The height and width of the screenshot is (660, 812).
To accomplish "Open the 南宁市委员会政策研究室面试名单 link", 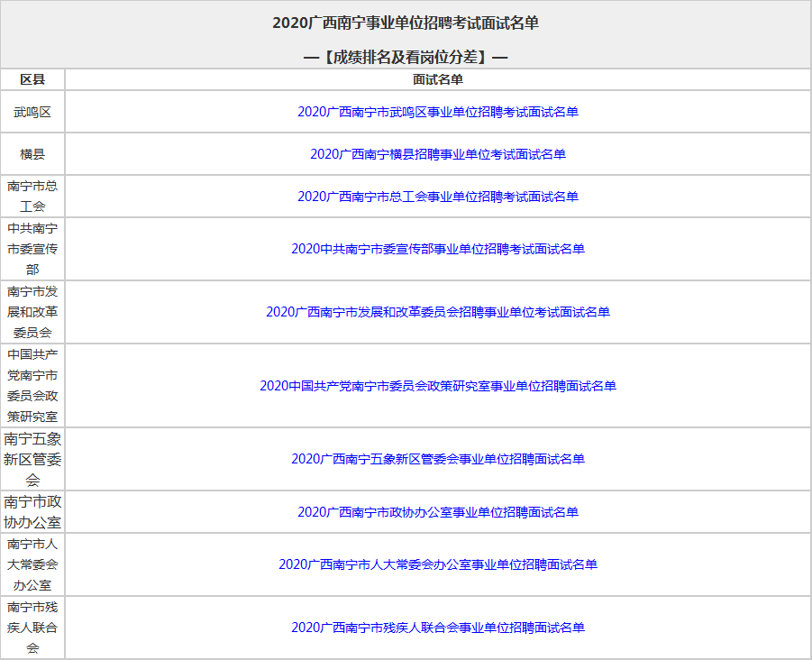I will 438,386.
